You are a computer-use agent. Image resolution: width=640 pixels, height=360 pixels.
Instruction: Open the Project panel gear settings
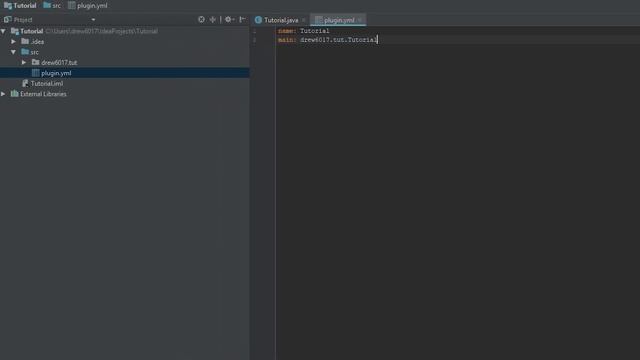coord(229,19)
